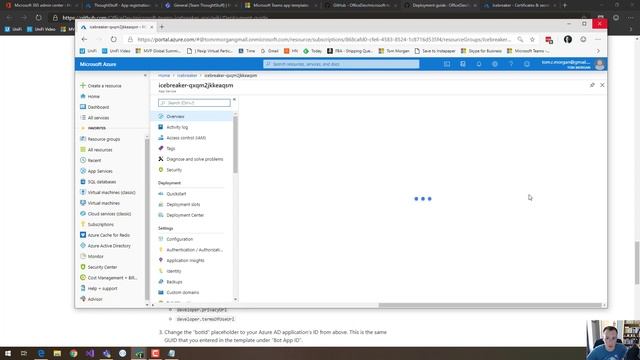
Task: Open All resources in Azure sidebar
Action: point(96,150)
